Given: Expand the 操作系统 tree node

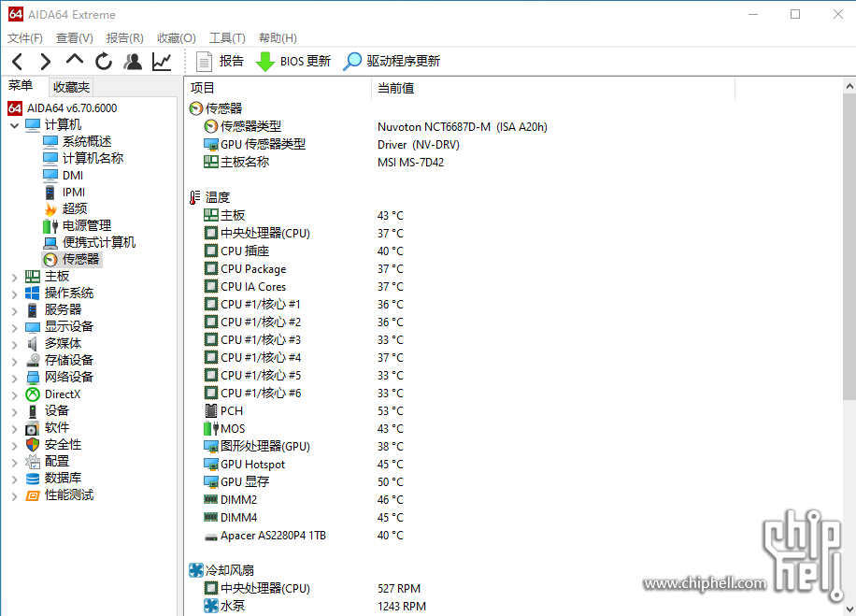Looking at the screenshot, I should (x=15, y=294).
